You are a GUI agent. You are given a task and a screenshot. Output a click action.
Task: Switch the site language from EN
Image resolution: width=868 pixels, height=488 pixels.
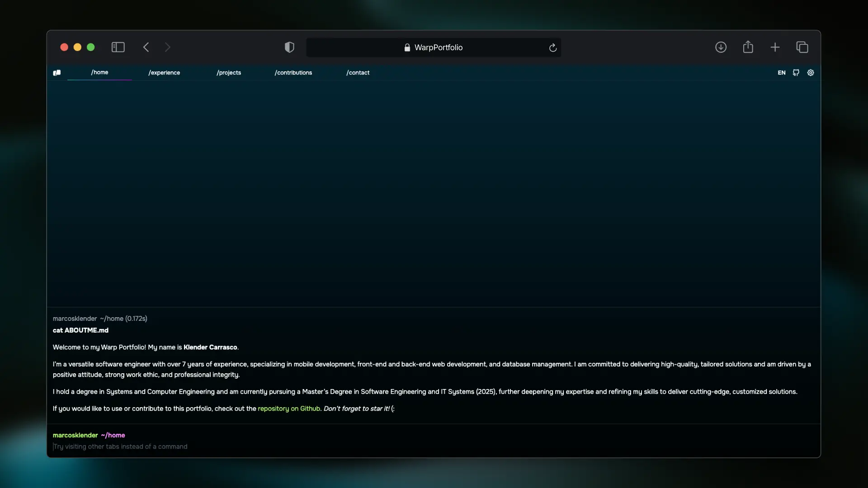coord(782,72)
